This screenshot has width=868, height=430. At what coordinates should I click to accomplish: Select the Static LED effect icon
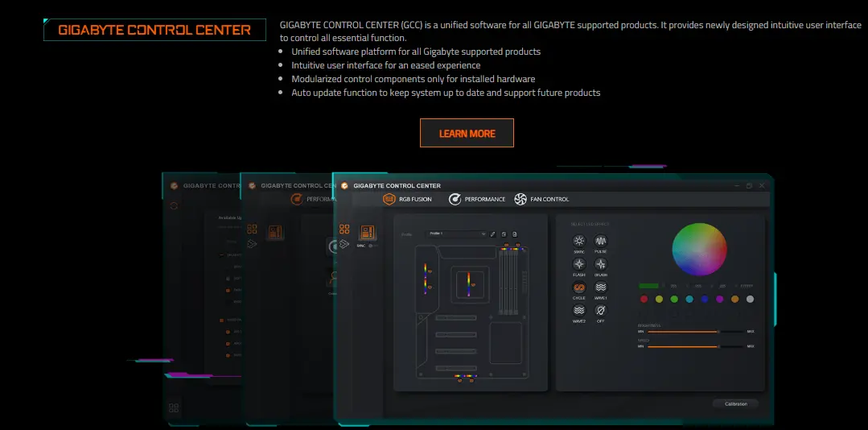(578, 241)
